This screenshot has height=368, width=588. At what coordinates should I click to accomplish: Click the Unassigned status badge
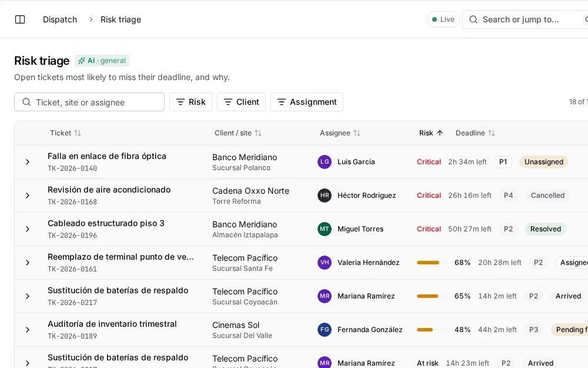tap(544, 162)
